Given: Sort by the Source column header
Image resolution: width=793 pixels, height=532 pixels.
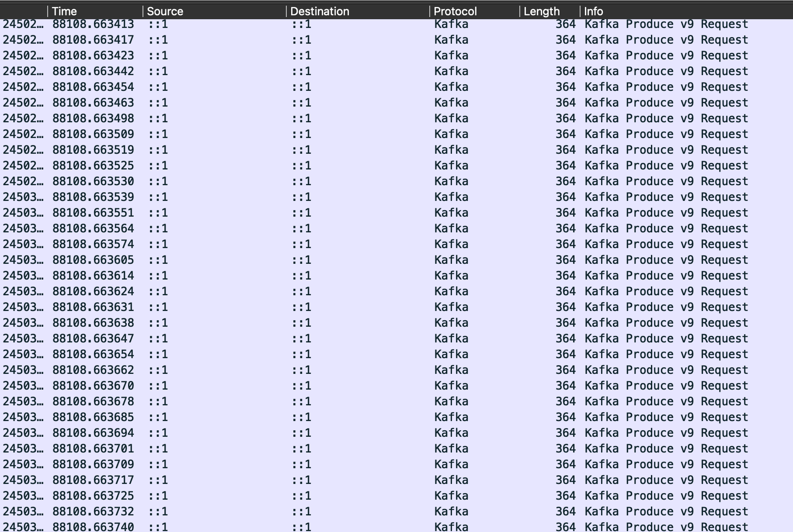Looking at the screenshot, I should 165,11.
